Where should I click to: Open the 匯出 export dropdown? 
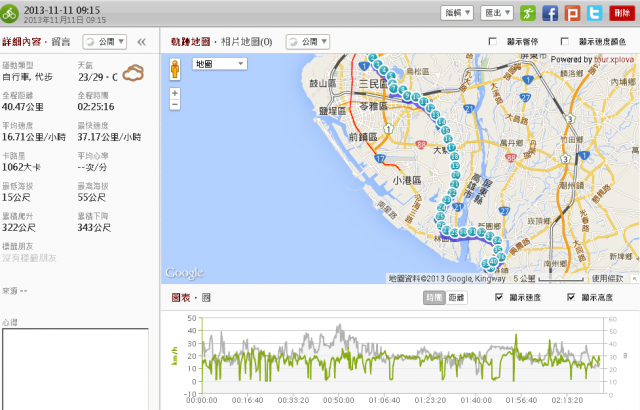coord(497,13)
